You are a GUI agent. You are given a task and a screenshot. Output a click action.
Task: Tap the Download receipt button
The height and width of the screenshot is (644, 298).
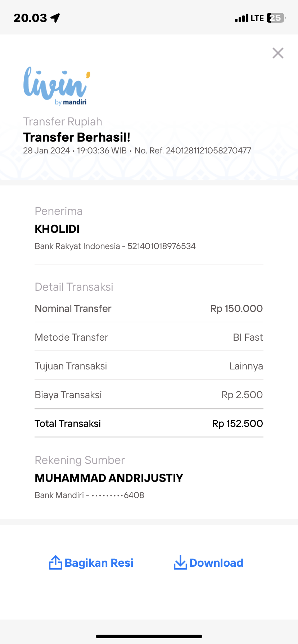pos(216,563)
